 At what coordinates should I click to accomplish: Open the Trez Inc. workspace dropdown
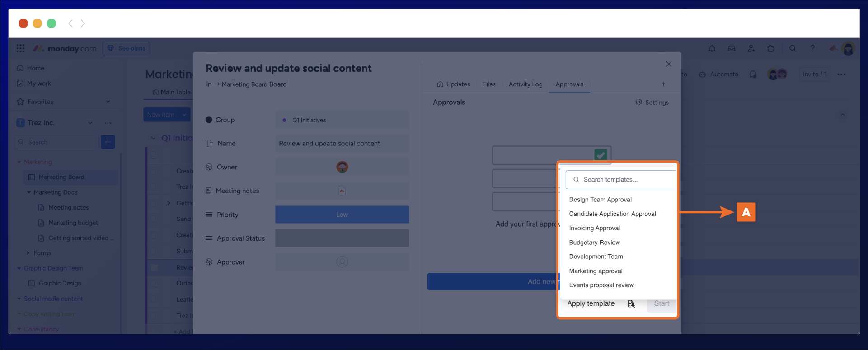90,123
